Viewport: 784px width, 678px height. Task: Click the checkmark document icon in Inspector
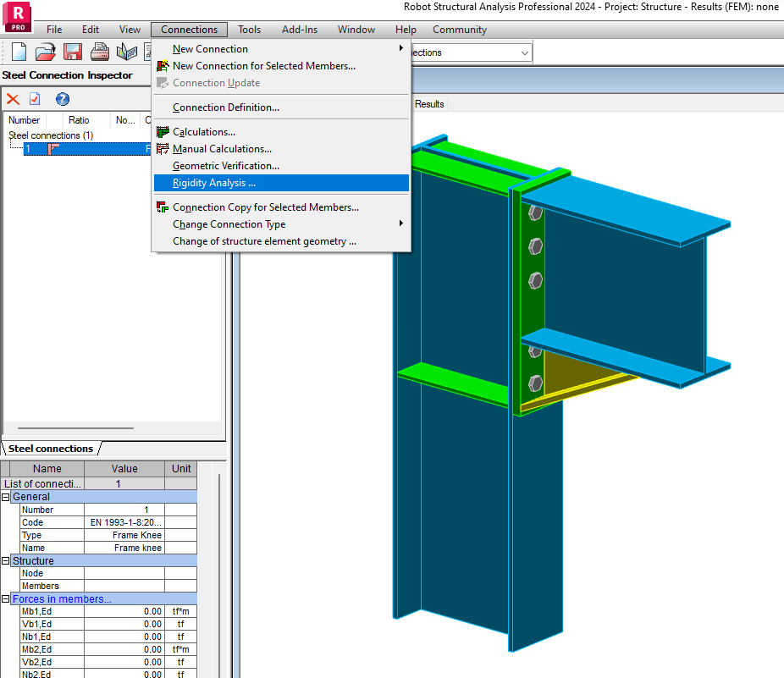click(x=35, y=99)
